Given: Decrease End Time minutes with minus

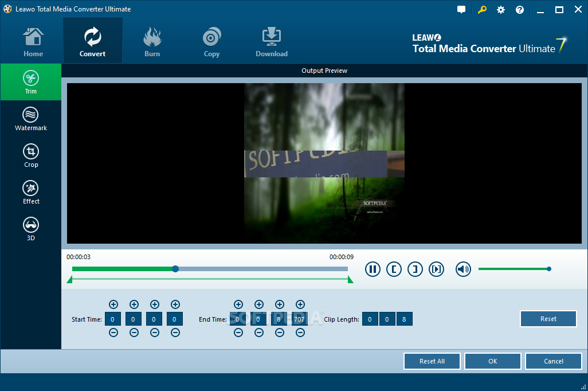Looking at the screenshot, I should [258, 333].
